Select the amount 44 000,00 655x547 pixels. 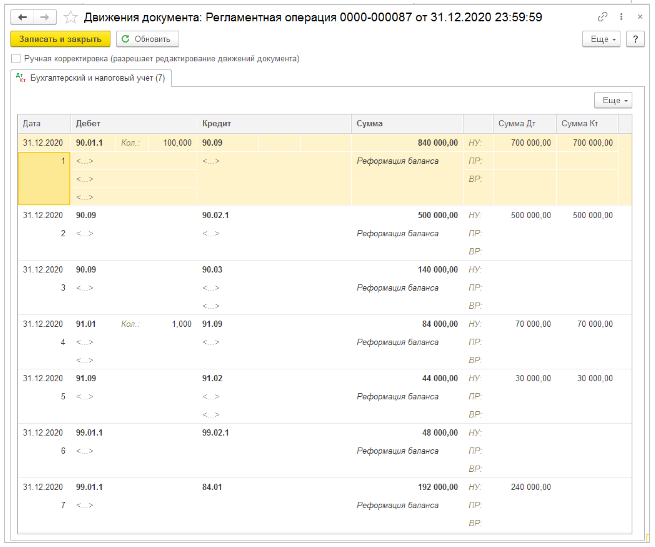point(440,378)
